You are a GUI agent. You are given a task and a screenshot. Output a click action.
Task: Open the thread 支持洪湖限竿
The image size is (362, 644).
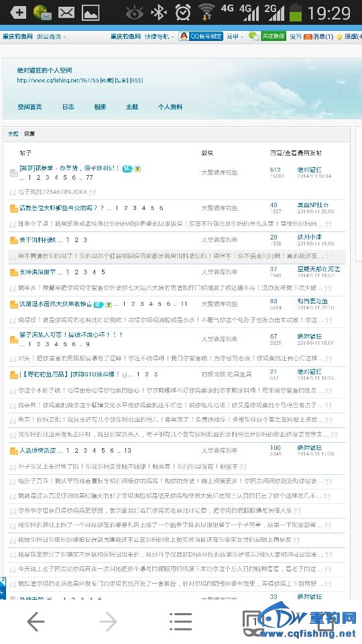click(38, 272)
